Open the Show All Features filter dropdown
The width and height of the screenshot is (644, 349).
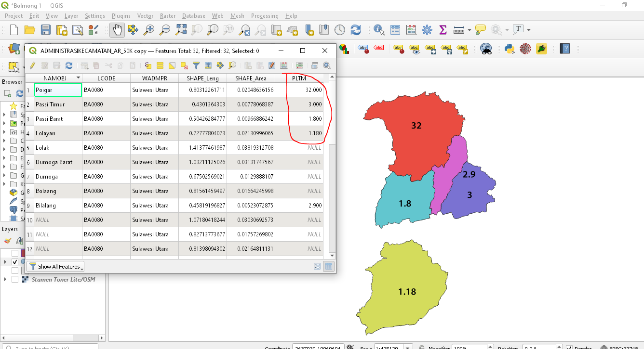55,266
